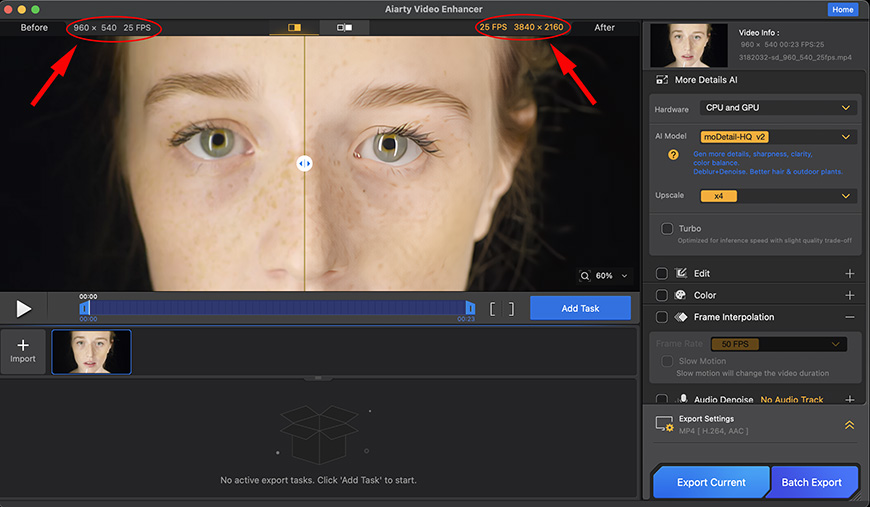Click the panel divider grip handle
This screenshot has width=870, height=507.
pos(318,378)
